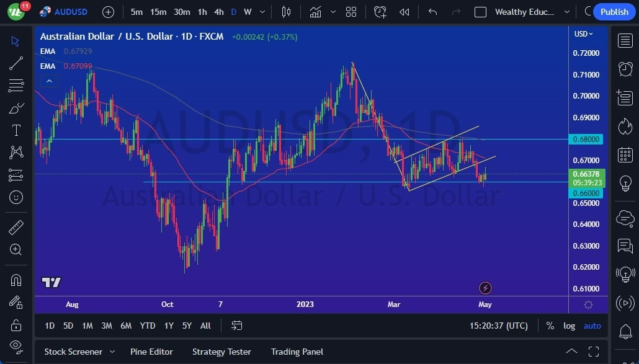This screenshot has height=364, width=639.
Task: Click the Publish button
Action: tap(614, 12)
